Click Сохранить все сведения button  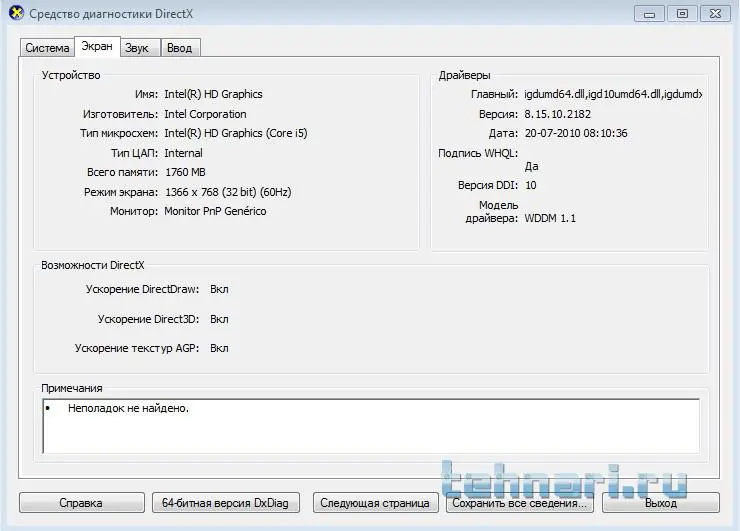coord(520,503)
